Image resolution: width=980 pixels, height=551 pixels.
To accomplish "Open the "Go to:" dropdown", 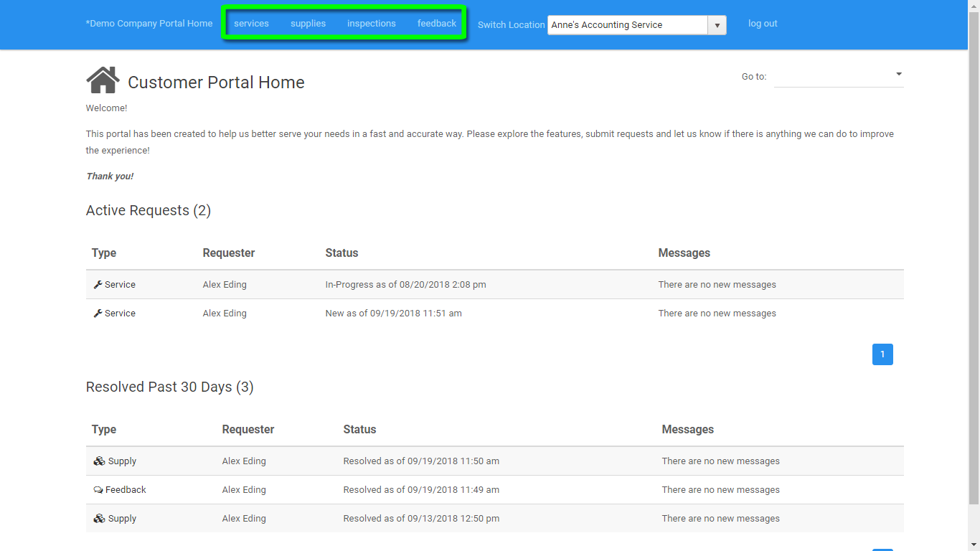I will coord(897,74).
